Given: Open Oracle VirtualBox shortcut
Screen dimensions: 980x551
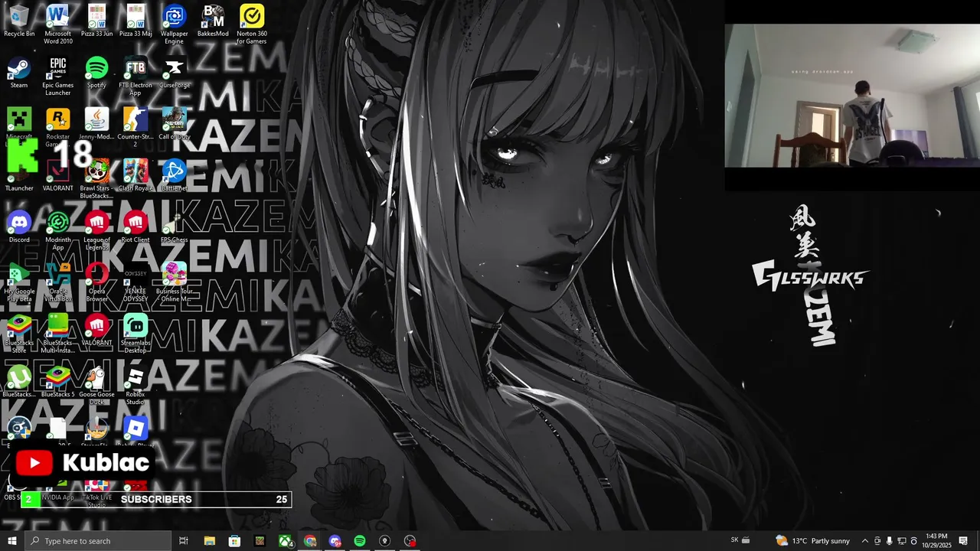Looking at the screenshot, I should 58,282.
